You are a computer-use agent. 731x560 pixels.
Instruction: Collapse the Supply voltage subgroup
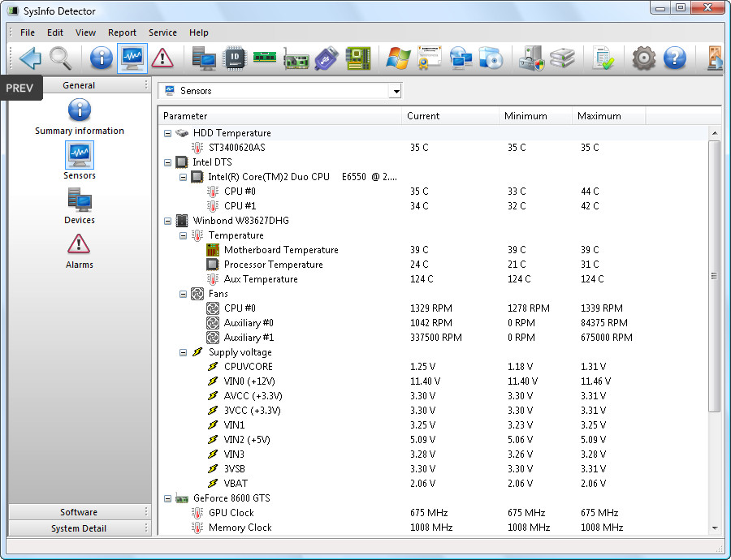click(x=184, y=353)
